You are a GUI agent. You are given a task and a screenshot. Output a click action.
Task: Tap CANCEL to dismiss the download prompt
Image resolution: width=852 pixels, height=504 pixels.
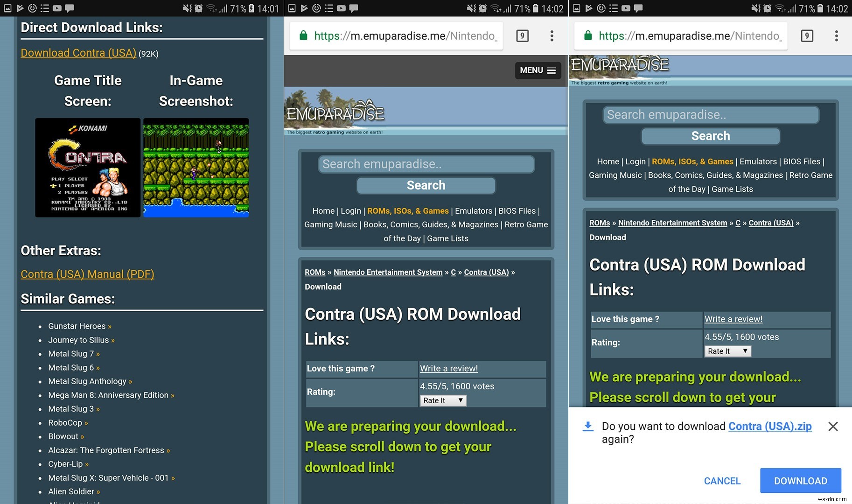click(x=722, y=480)
